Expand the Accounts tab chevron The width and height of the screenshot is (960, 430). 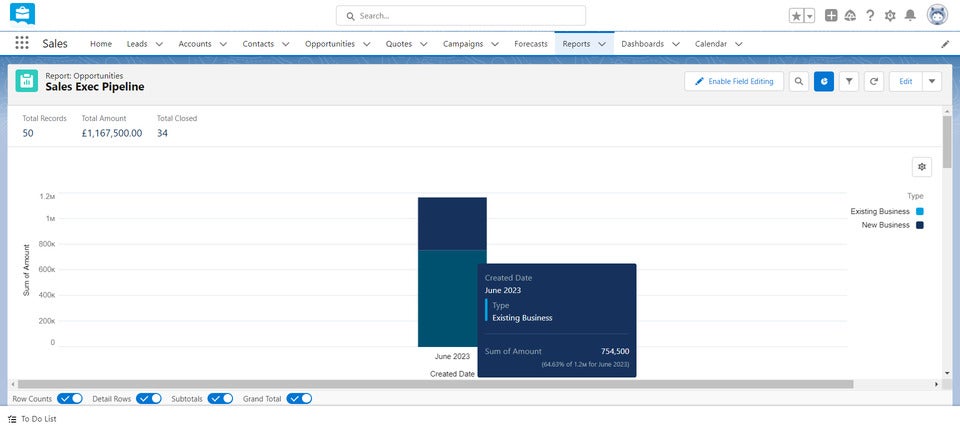click(223, 44)
